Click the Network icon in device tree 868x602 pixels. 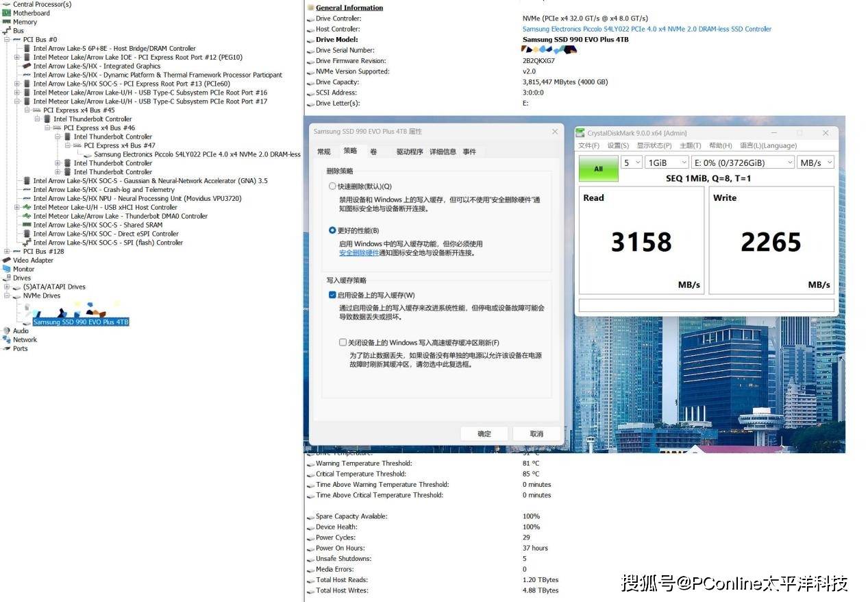[x=7, y=340]
